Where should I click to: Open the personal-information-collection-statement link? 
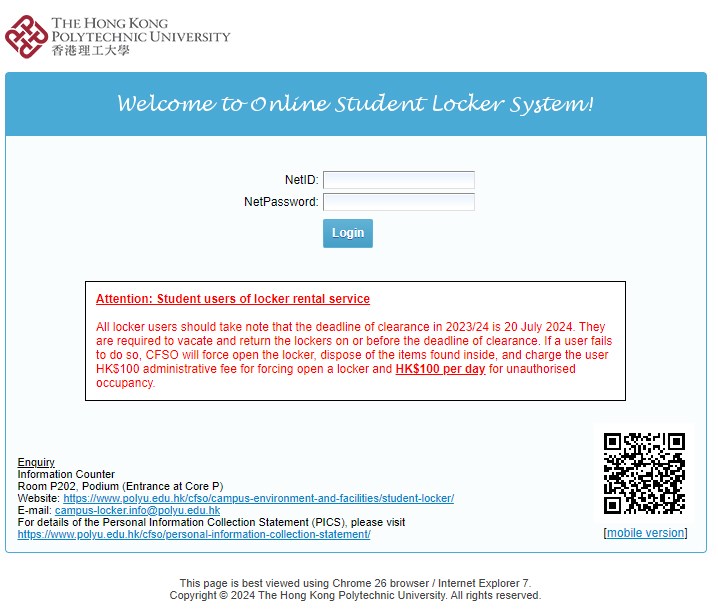194,534
